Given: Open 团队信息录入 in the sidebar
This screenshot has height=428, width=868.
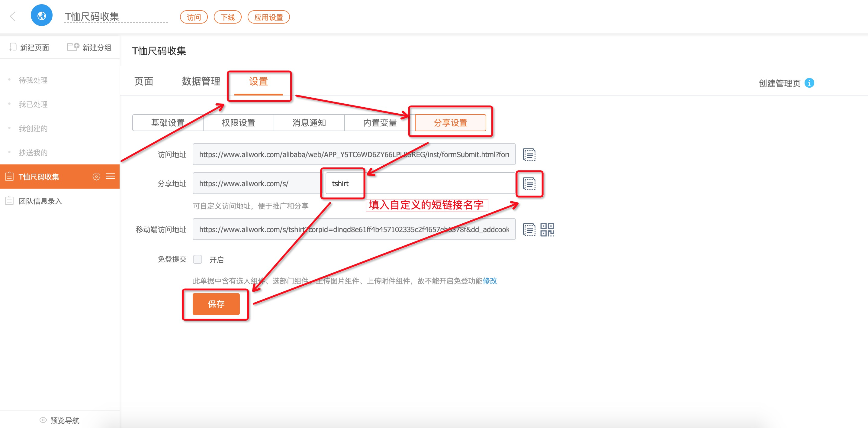Looking at the screenshot, I should tap(40, 201).
